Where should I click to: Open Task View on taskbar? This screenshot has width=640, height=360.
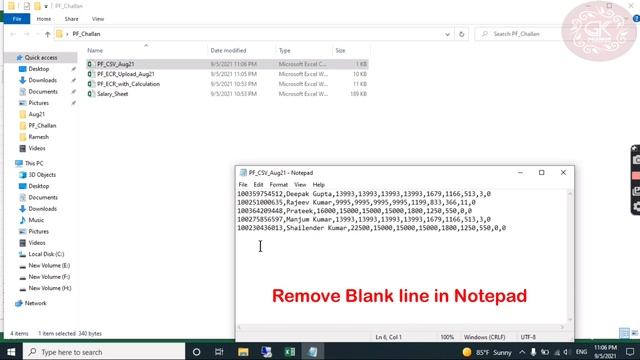click(219, 352)
